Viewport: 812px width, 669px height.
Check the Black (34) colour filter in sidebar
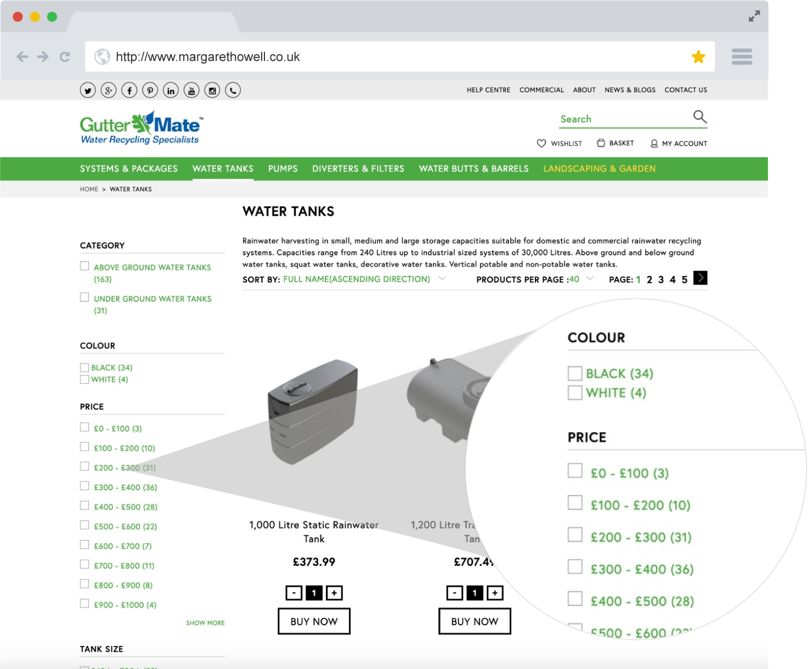click(84, 367)
